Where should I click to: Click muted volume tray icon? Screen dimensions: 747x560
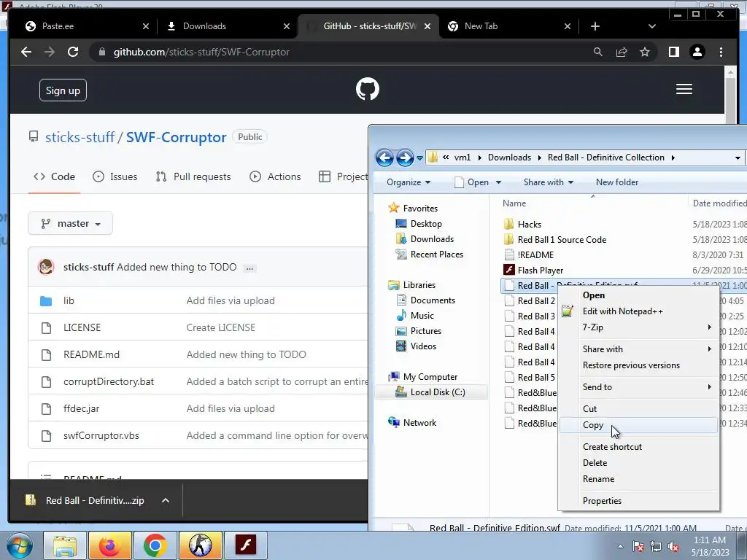673,546
